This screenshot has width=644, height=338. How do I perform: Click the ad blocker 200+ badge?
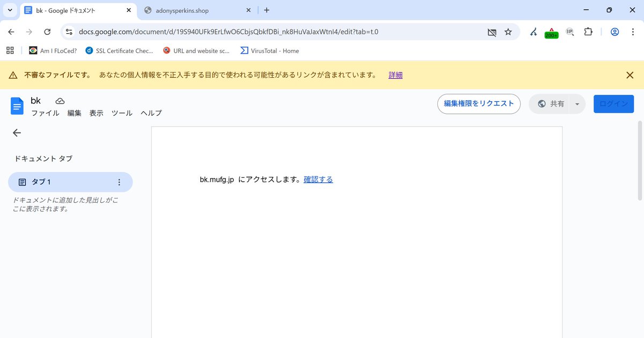[x=551, y=32]
